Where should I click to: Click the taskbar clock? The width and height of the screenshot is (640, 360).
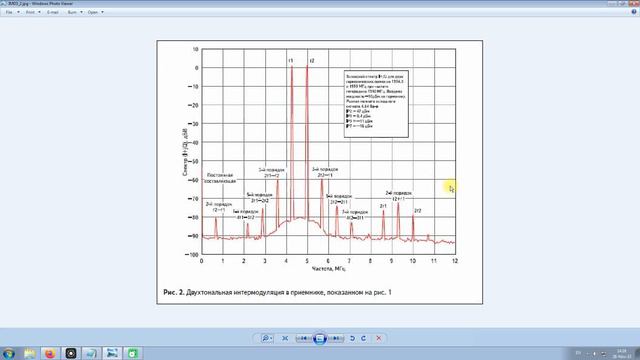(x=622, y=353)
